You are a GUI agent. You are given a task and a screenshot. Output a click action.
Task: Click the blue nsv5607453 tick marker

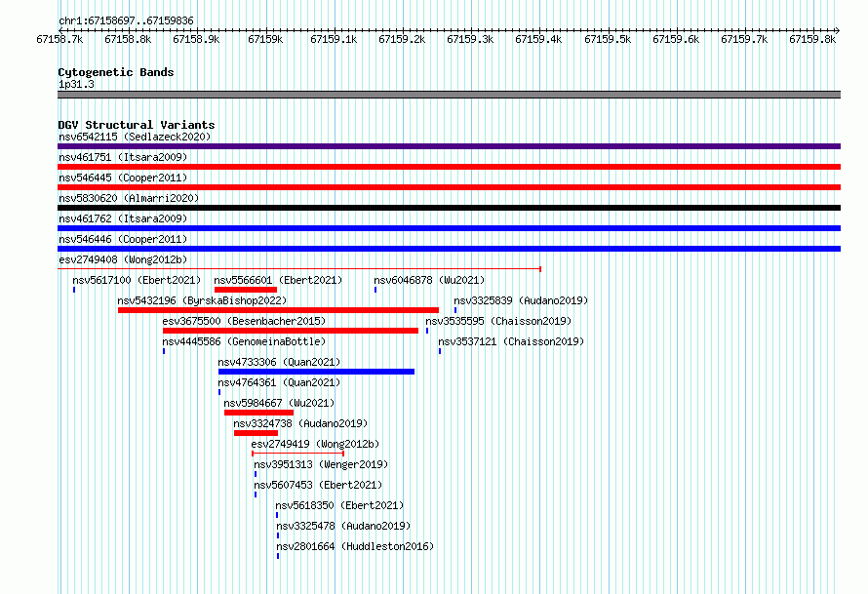click(x=256, y=495)
